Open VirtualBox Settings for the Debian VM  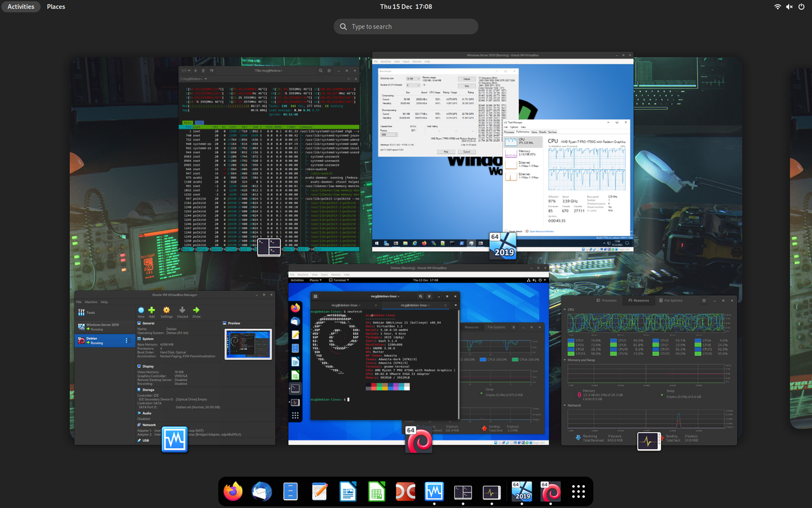pyautogui.click(x=166, y=311)
